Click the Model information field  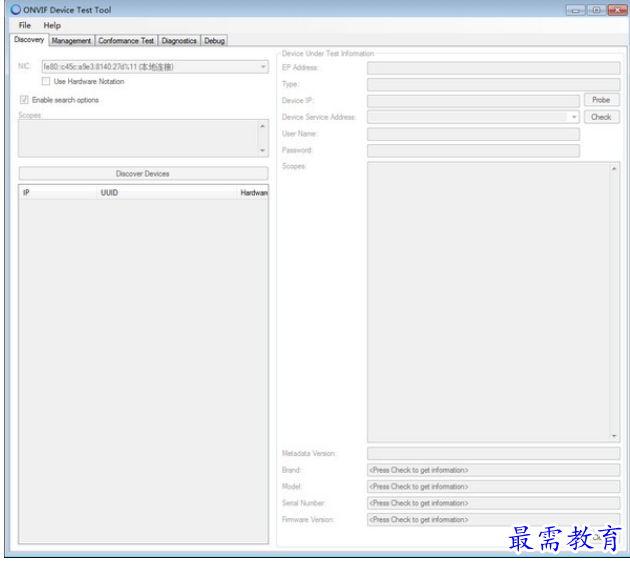[493, 486]
